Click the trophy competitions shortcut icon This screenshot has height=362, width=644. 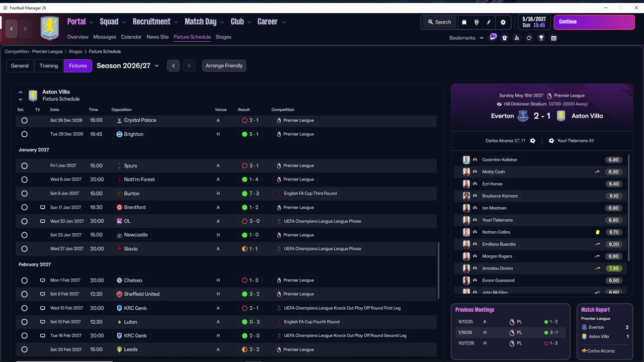pyautogui.click(x=541, y=38)
